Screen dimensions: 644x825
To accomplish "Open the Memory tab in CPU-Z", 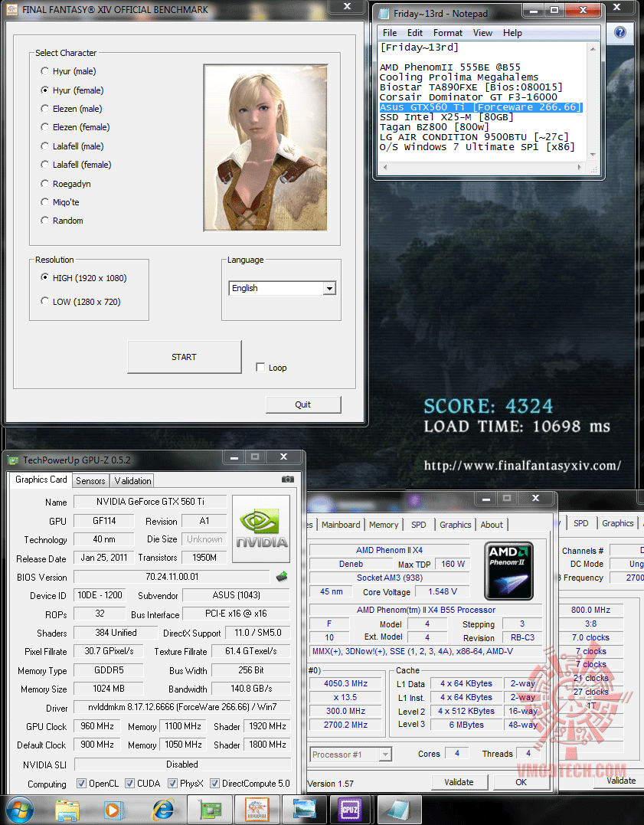I will click(384, 525).
